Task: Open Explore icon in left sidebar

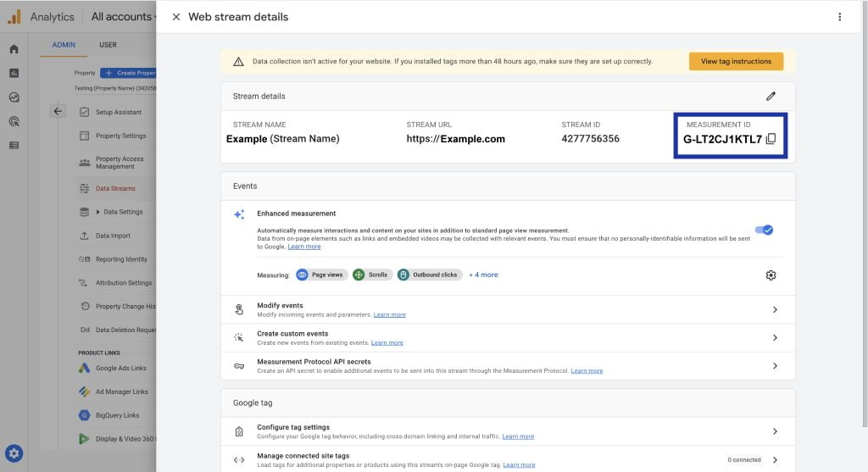Action: (14, 97)
